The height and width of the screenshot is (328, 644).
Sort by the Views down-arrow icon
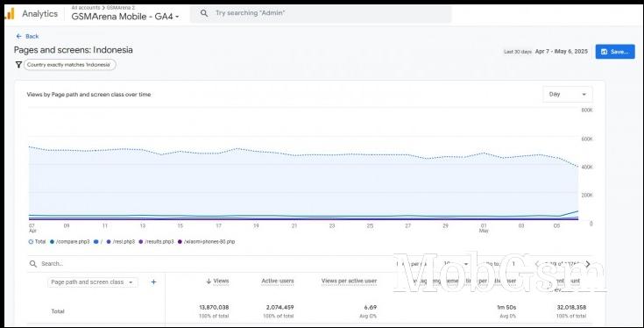point(209,282)
